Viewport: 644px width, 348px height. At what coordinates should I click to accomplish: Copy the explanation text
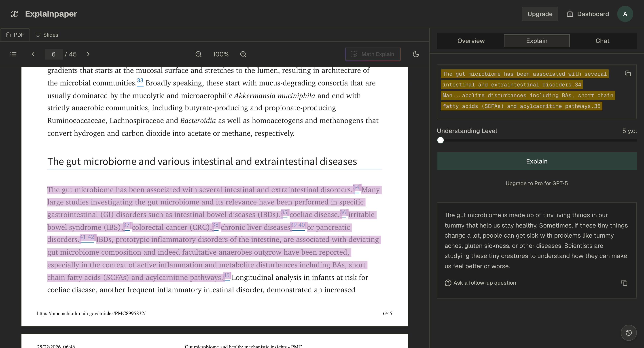point(624,283)
